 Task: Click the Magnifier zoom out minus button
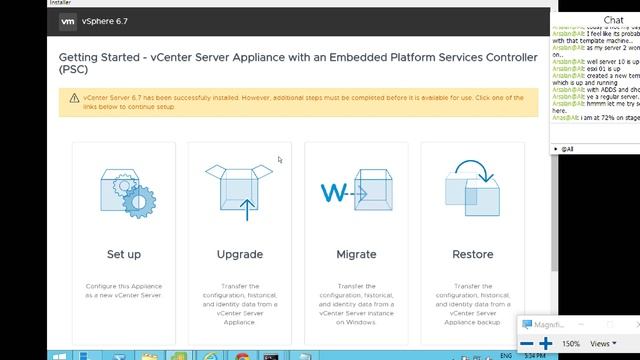click(527, 344)
